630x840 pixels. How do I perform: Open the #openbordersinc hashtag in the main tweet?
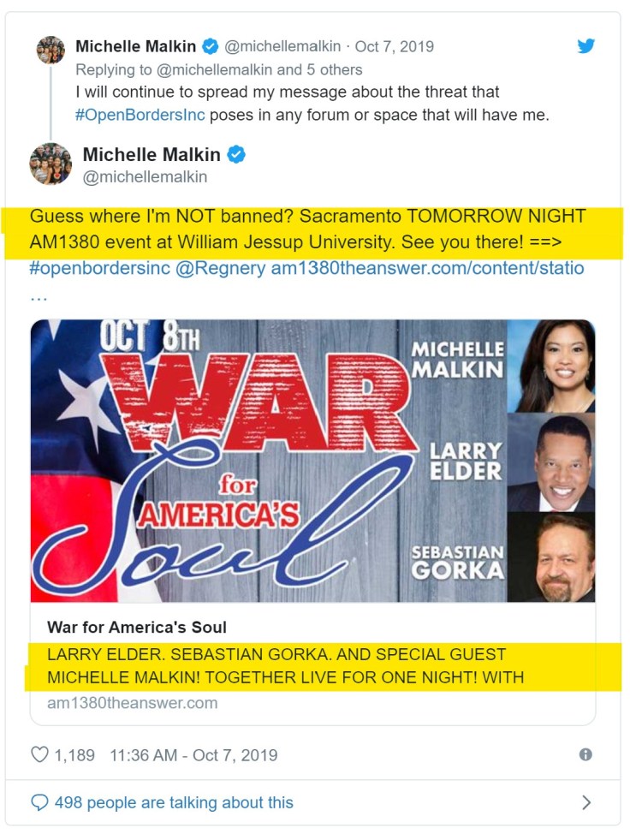(x=99, y=268)
